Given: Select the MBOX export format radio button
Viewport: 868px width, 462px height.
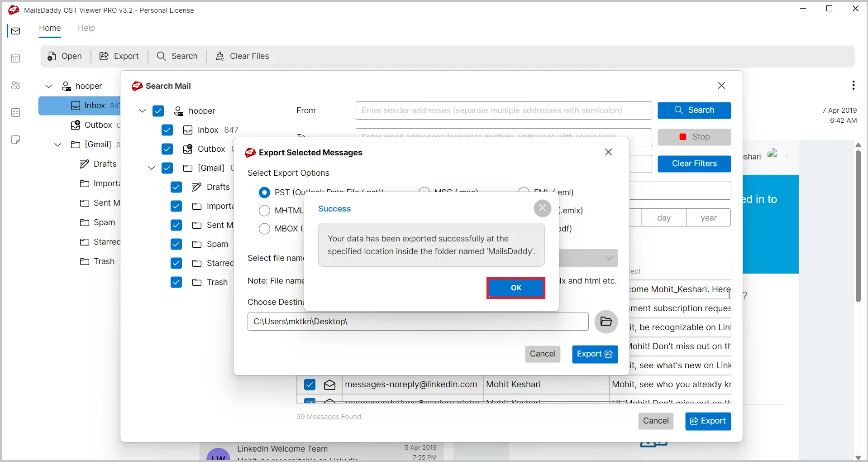Looking at the screenshot, I should tap(264, 229).
